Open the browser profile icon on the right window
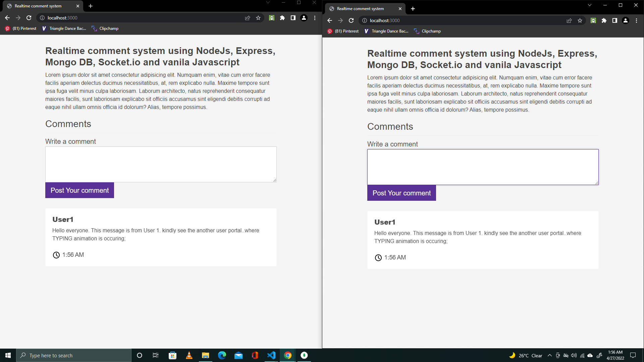The width and height of the screenshot is (644, 362). [x=625, y=20]
